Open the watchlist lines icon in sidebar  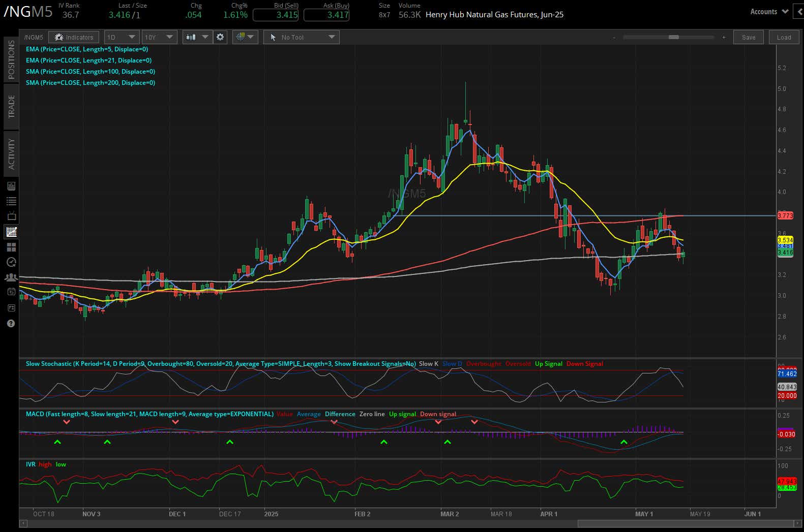point(11,201)
